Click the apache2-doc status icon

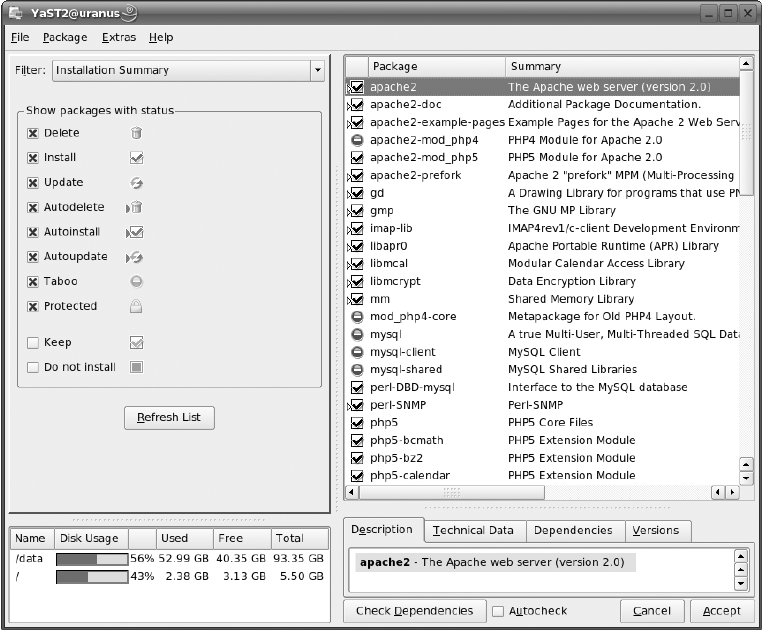click(356, 105)
